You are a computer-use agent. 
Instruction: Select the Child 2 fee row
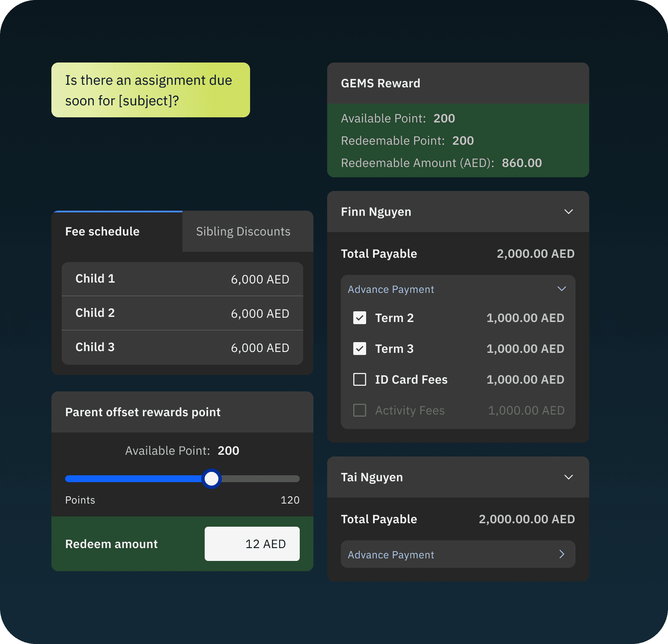coord(182,313)
